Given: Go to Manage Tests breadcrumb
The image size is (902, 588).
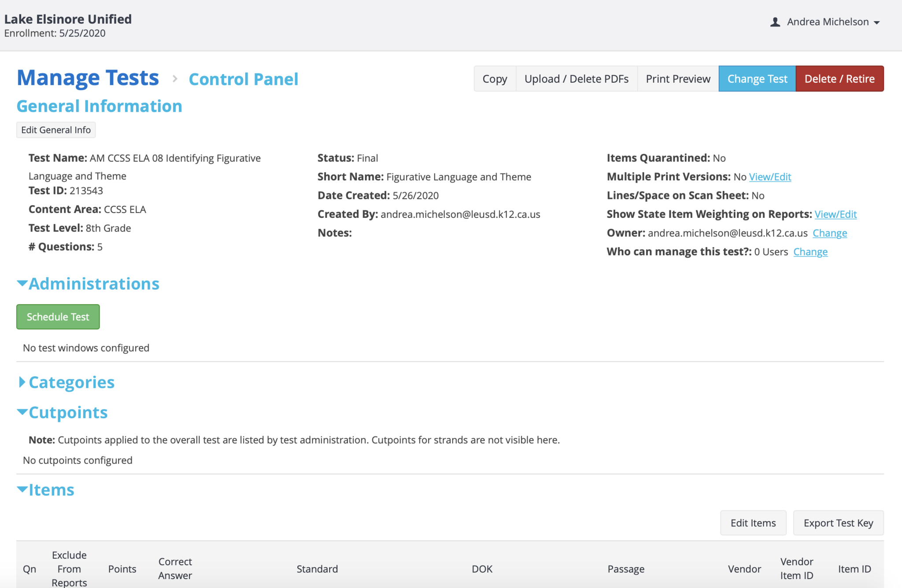Looking at the screenshot, I should [88, 78].
